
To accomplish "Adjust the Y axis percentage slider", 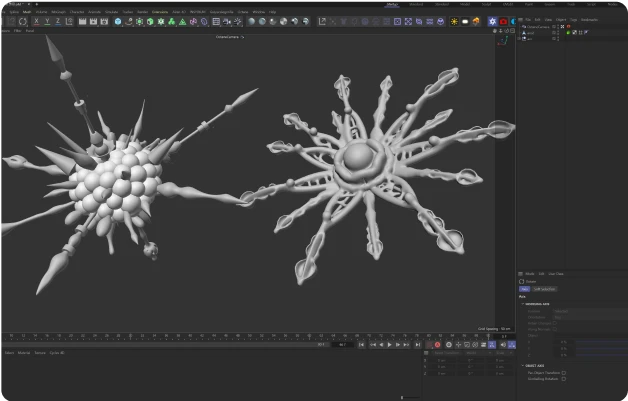I will pos(602,349).
